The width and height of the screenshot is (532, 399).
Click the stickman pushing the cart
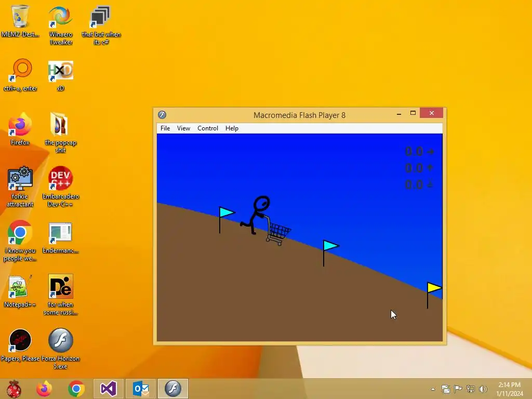tap(257, 215)
